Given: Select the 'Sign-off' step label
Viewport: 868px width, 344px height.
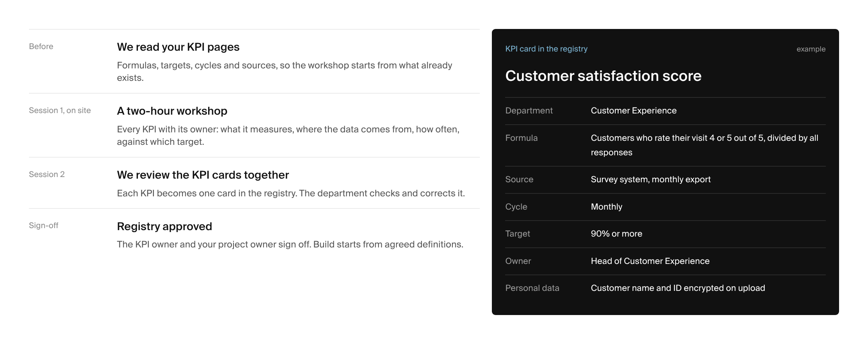Looking at the screenshot, I should [x=43, y=225].
